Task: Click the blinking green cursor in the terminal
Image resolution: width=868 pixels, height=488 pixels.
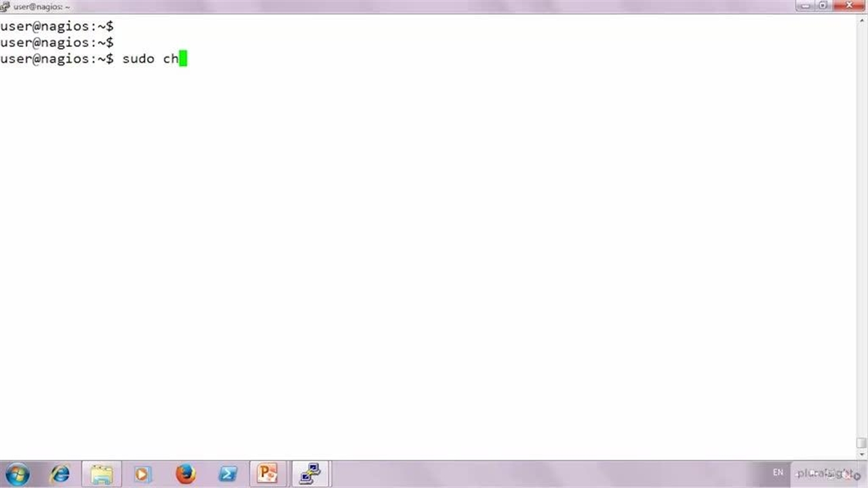Action: (x=182, y=58)
